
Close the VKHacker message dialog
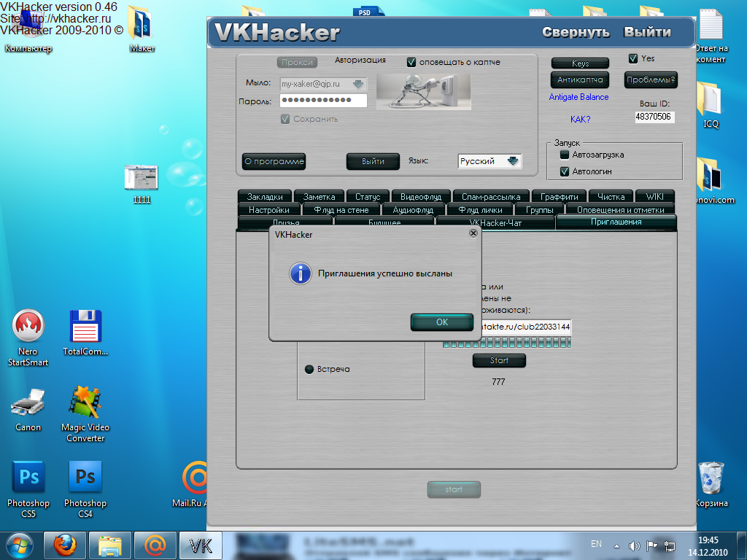point(473,233)
